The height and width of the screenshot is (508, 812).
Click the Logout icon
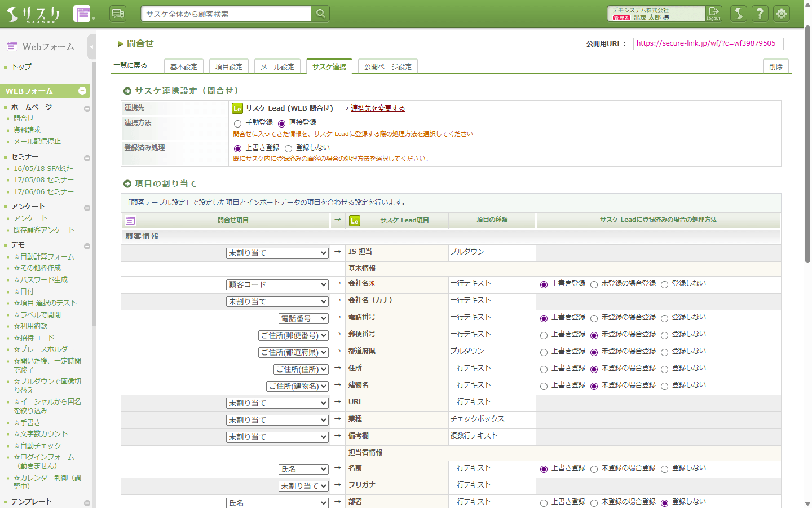(713, 13)
